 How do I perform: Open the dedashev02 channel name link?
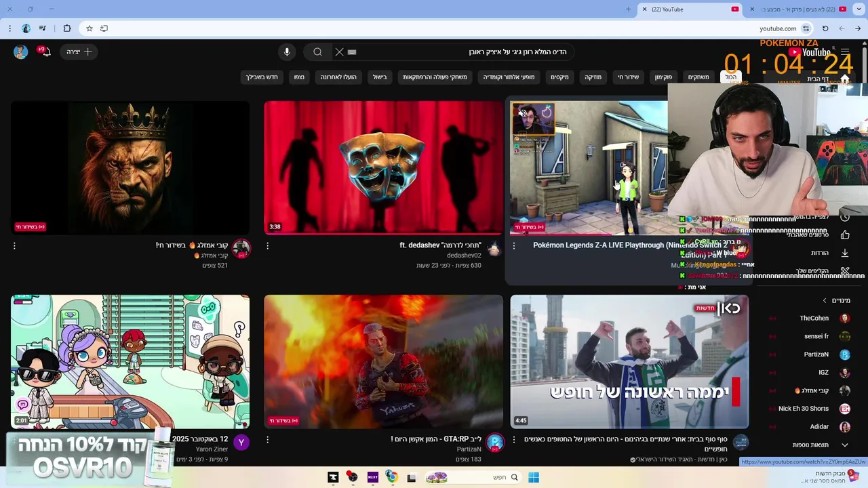(x=464, y=256)
